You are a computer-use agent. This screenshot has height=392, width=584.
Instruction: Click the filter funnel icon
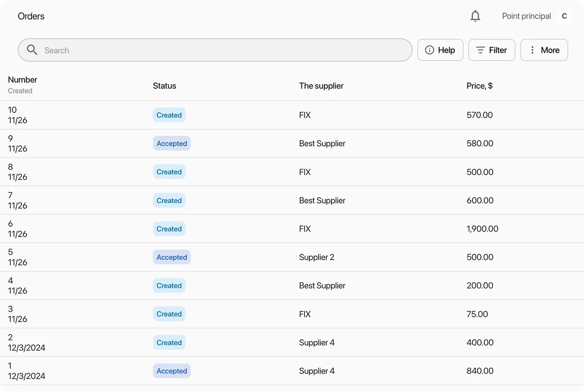[x=480, y=50]
